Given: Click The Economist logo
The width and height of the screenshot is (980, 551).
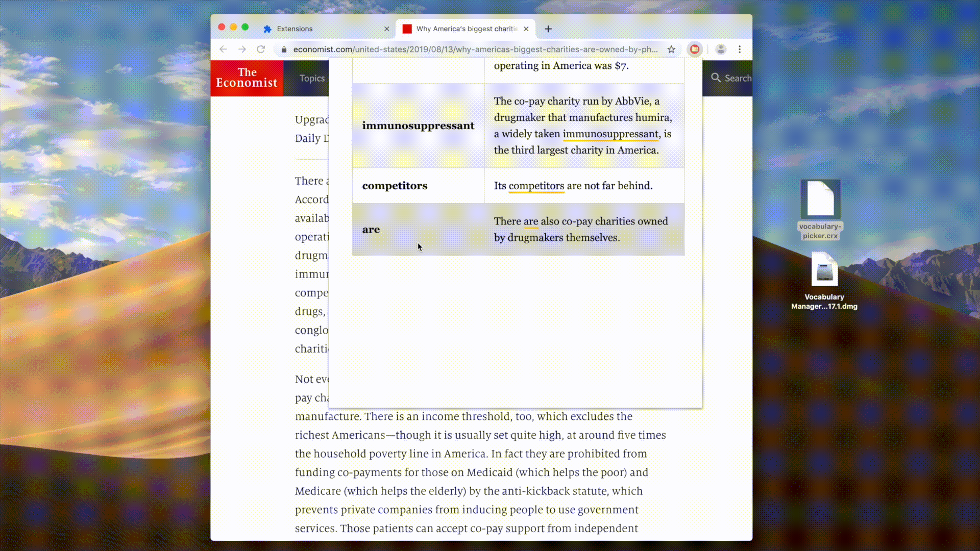Looking at the screenshot, I should coord(247,78).
